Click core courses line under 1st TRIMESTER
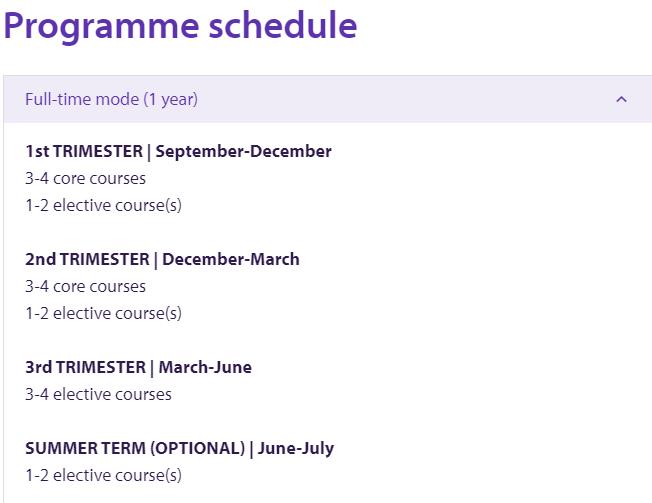The width and height of the screenshot is (652, 503). click(x=85, y=179)
